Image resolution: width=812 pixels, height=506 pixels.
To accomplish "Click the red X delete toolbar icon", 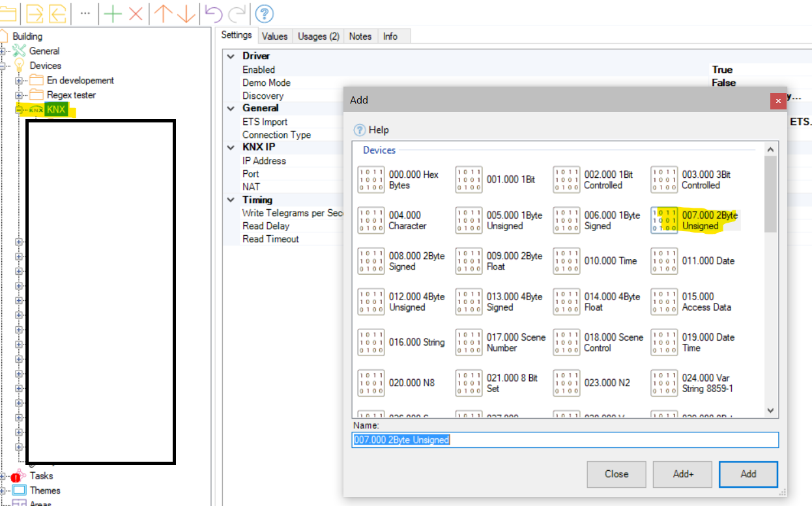I will 136,13.
